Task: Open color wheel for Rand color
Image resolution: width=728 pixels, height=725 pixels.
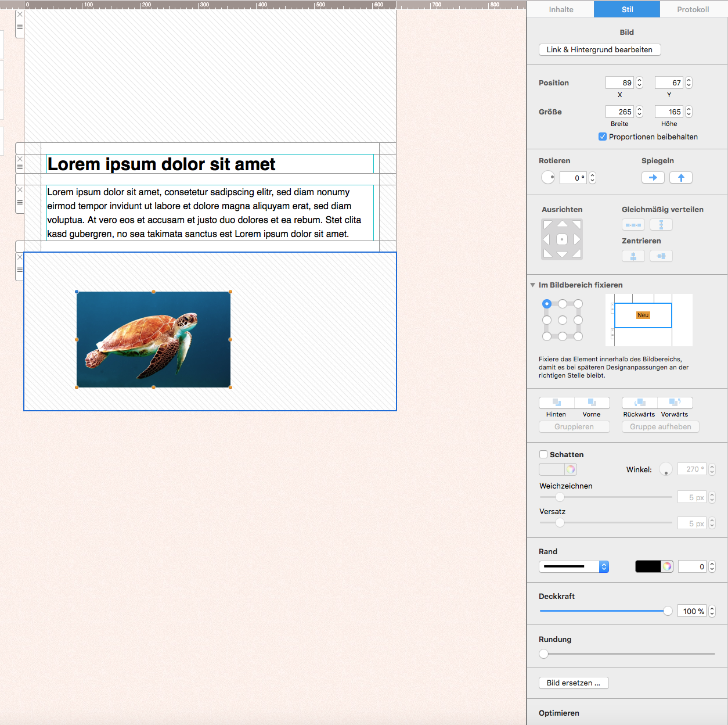Action: point(667,566)
